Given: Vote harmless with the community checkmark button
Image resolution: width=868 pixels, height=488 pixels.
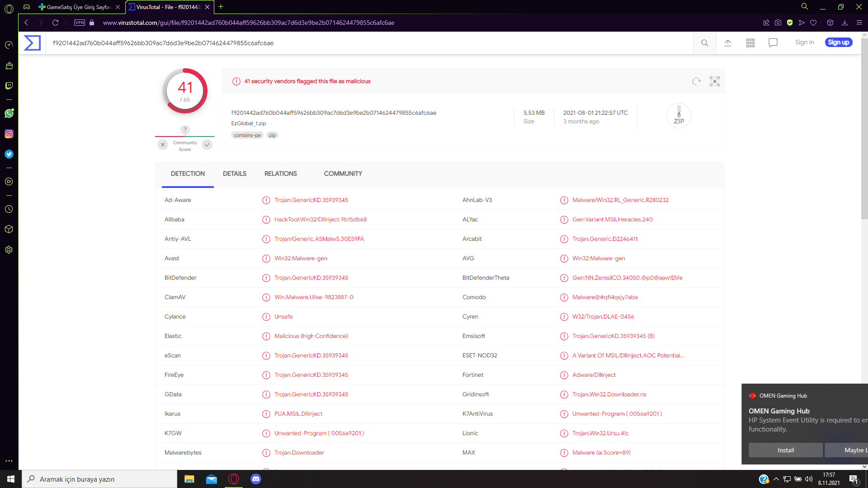Looking at the screenshot, I should pos(207,145).
